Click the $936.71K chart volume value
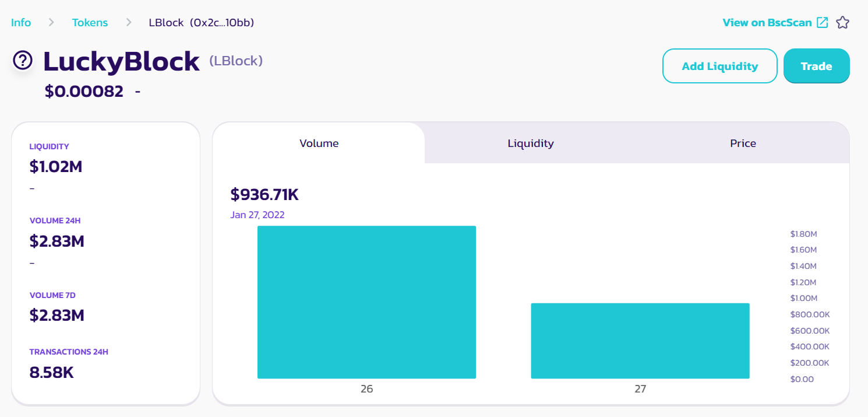The image size is (868, 417). [264, 194]
